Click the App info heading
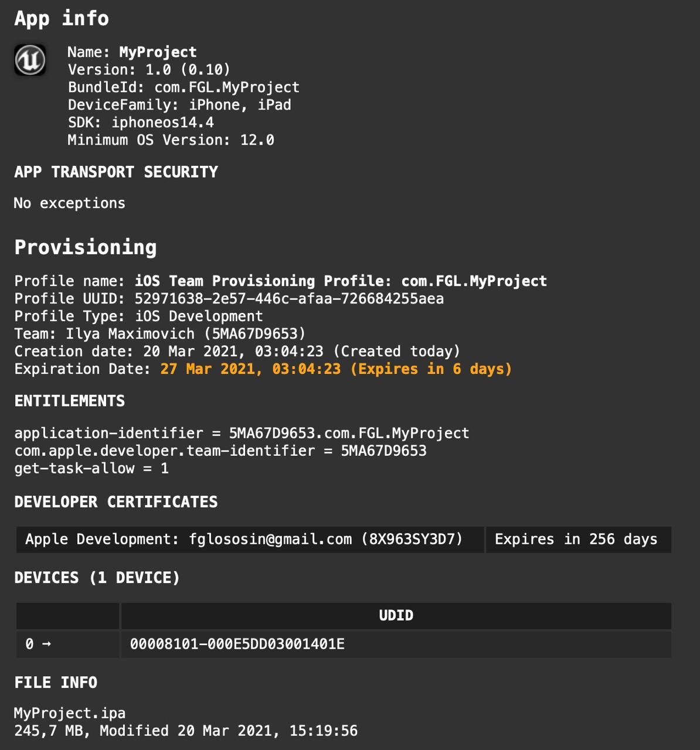The width and height of the screenshot is (700, 750). tap(62, 19)
